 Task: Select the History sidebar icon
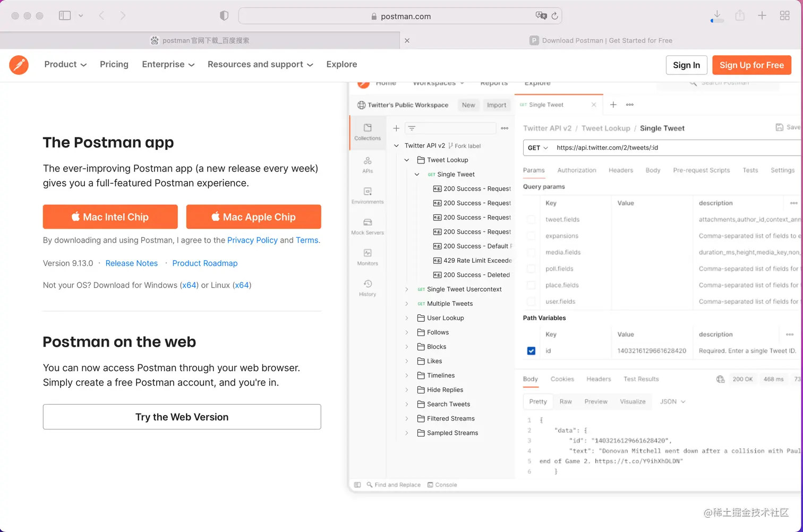[x=368, y=288]
